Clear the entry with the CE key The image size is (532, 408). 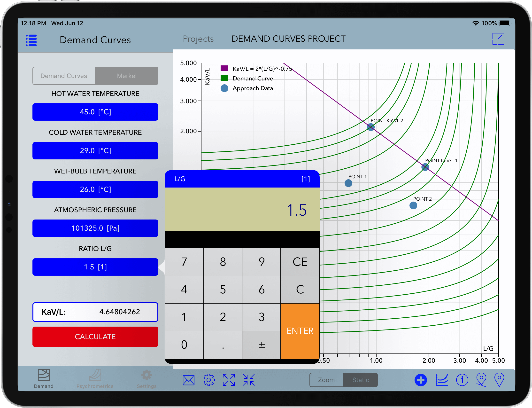pos(300,262)
